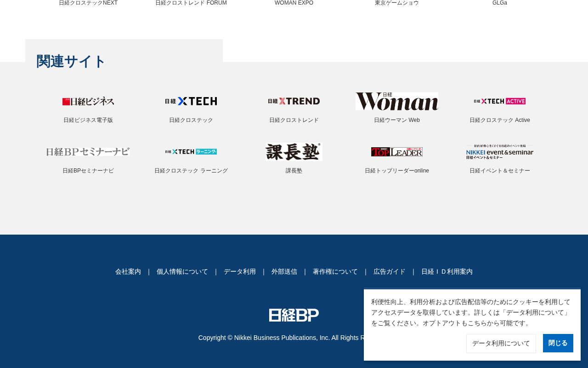Image resolution: width=588 pixels, height=368 pixels.
Task: Open the 日経 XTREND logo
Action: pos(294,101)
